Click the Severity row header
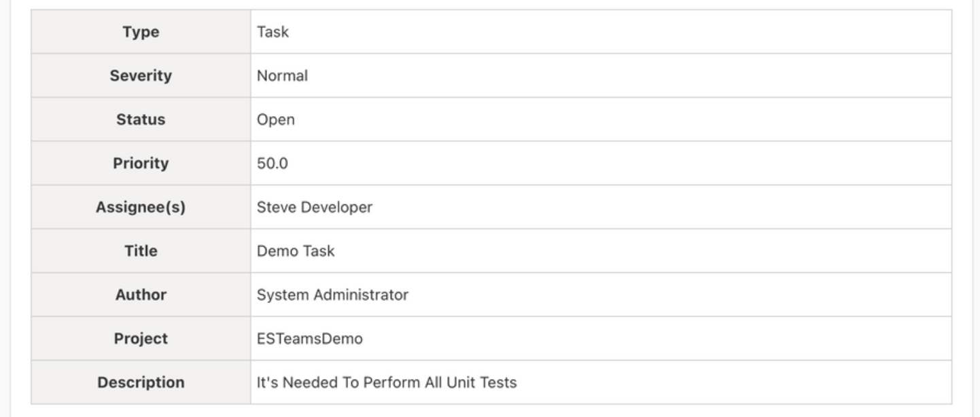The width and height of the screenshot is (980, 417). point(141,75)
